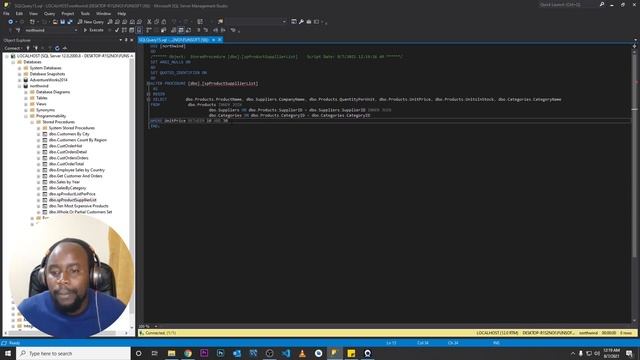The height and width of the screenshot is (360, 640).
Task: Select dbo.CustOrdersOrders procedure
Action: [69, 158]
